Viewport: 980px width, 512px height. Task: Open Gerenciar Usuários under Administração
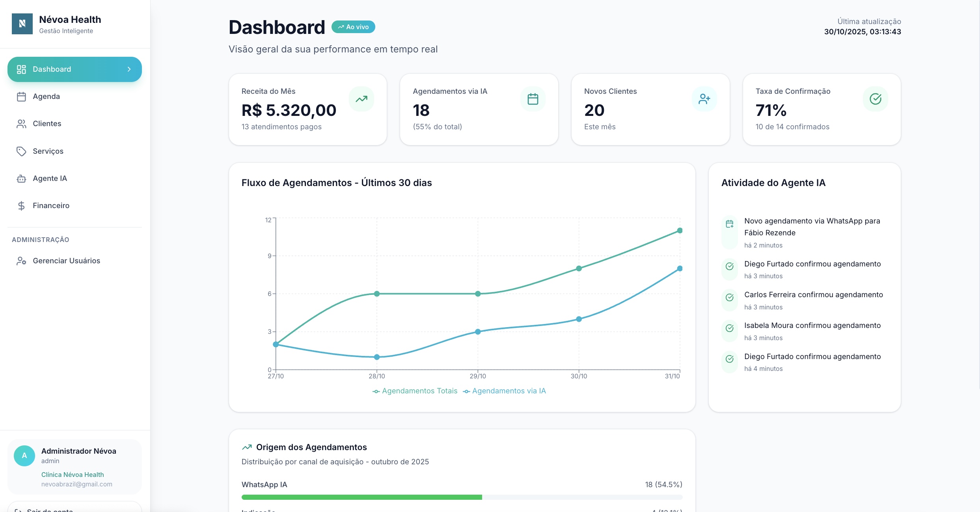[66, 261]
